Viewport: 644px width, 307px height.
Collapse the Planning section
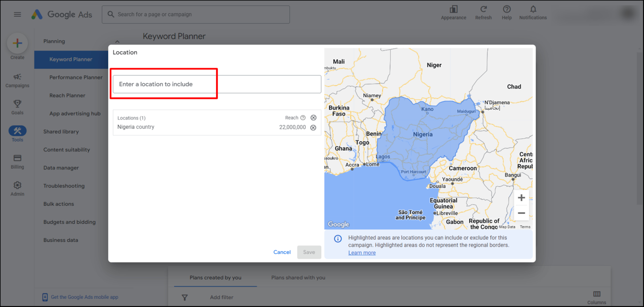(117, 41)
